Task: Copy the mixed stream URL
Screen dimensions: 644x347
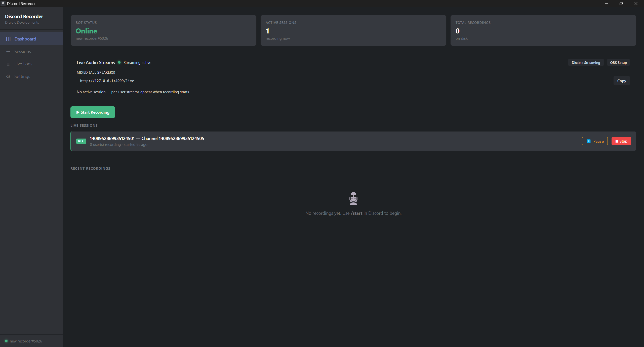Action: tap(621, 81)
